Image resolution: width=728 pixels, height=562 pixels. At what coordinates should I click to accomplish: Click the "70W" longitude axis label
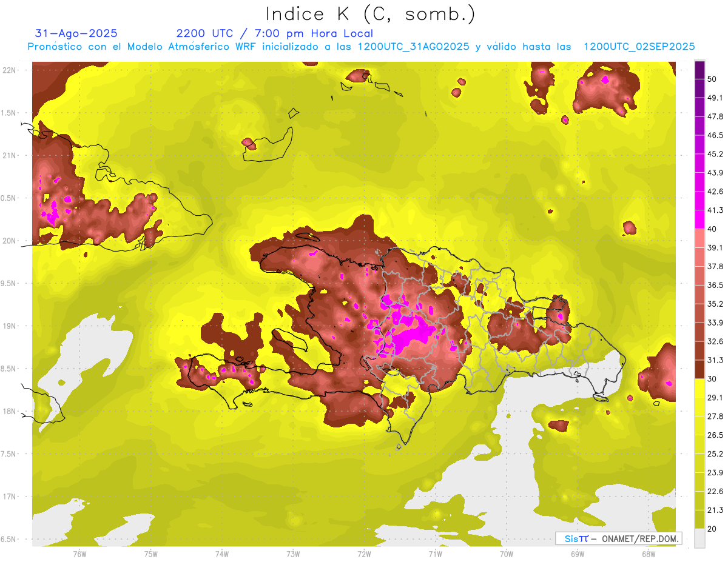tap(507, 554)
